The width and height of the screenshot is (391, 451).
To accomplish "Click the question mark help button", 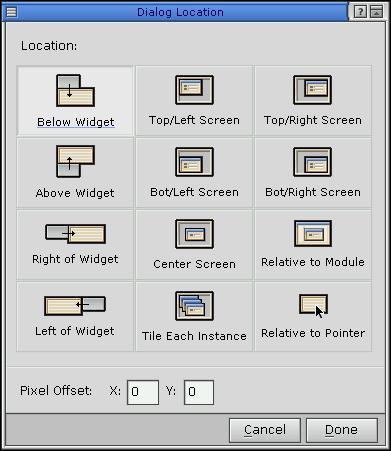I will pos(360,12).
